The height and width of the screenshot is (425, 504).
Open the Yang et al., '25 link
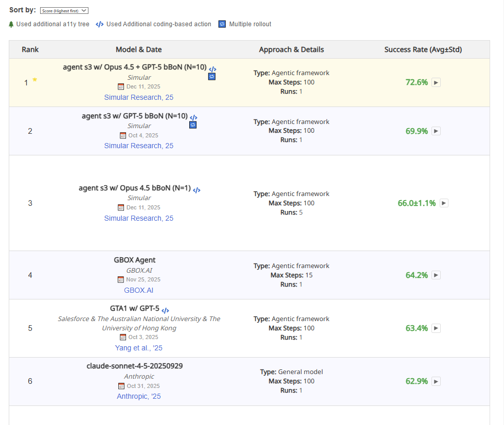(139, 348)
